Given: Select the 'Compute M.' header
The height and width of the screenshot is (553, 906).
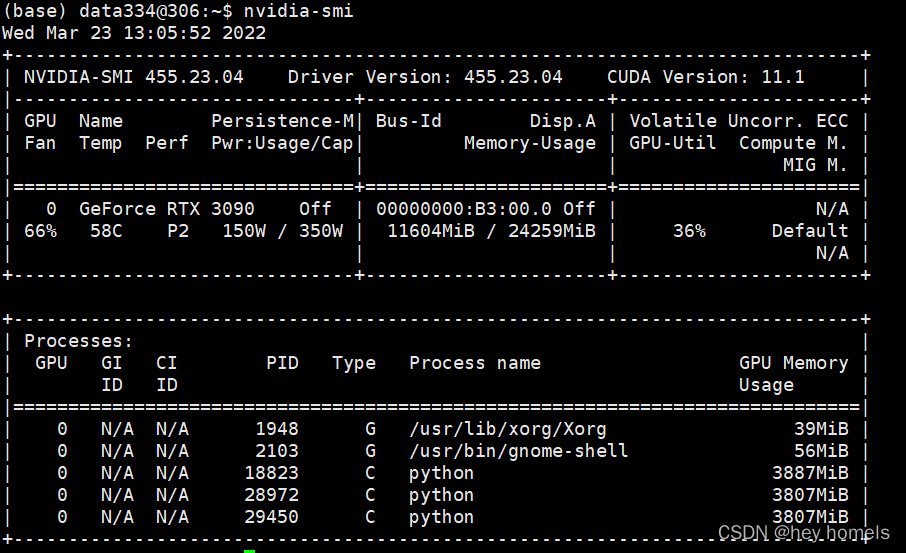Looking at the screenshot, I should (793, 143).
